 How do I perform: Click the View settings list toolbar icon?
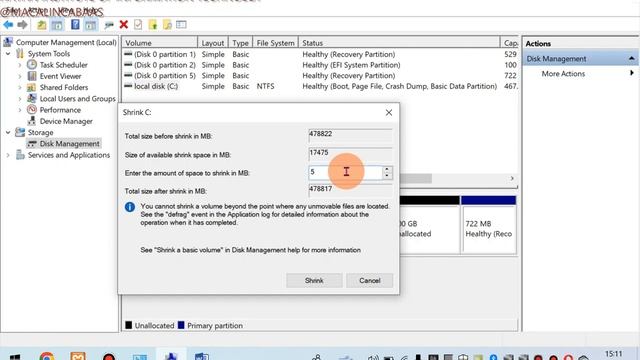click(181, 24)
